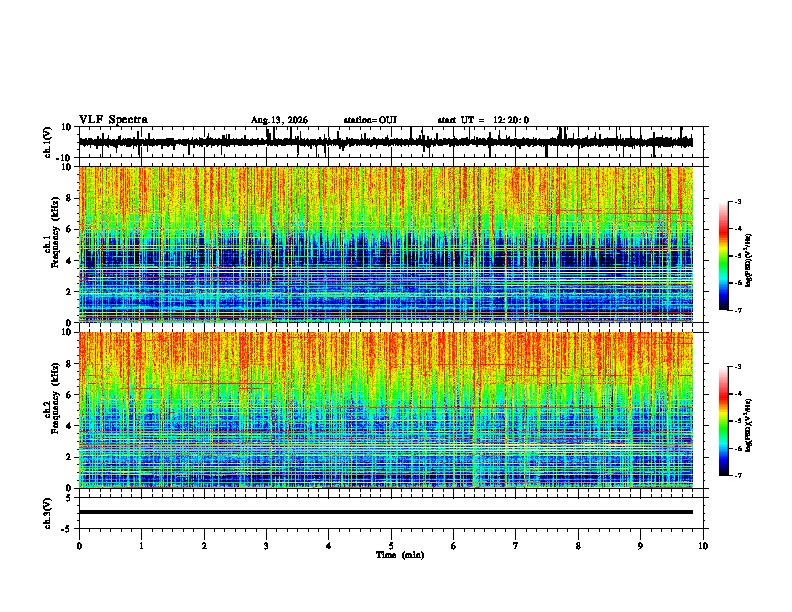Click time axis tick label "8"

coord(578,546)
